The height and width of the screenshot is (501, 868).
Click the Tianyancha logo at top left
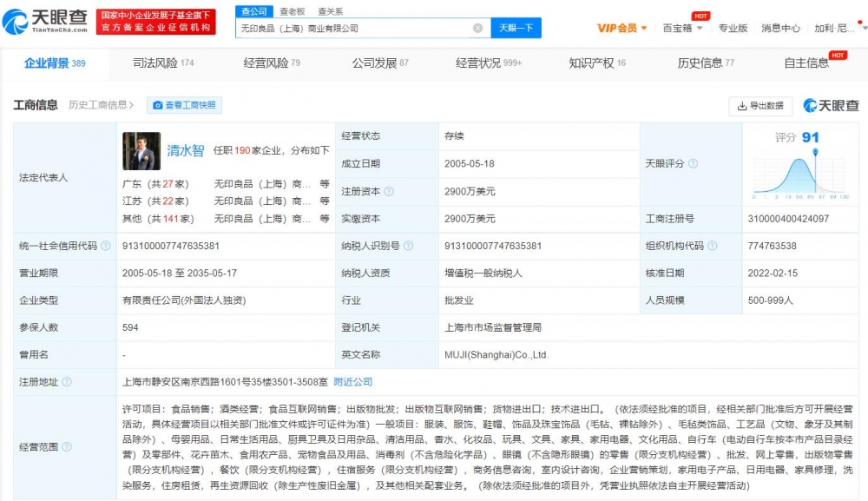coord(45,21)
